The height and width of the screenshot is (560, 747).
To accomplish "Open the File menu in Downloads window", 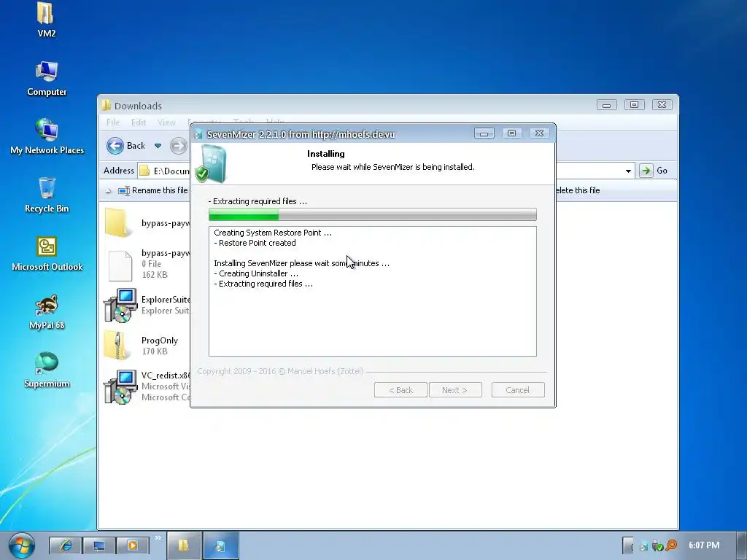I will click(113, 122).
